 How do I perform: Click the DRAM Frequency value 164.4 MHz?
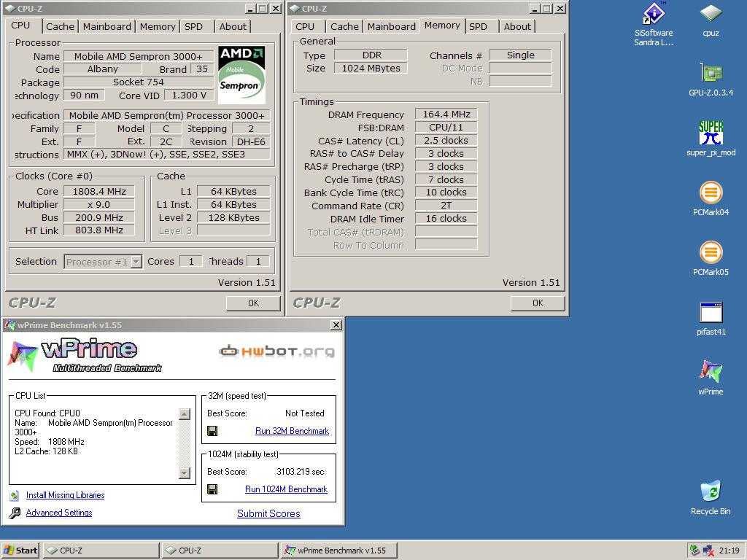coord(446,114)
